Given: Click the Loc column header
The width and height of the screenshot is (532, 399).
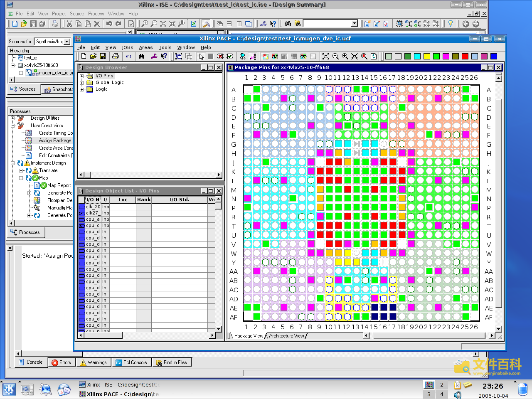Looking at the screenshot, I should coord(123,200).
